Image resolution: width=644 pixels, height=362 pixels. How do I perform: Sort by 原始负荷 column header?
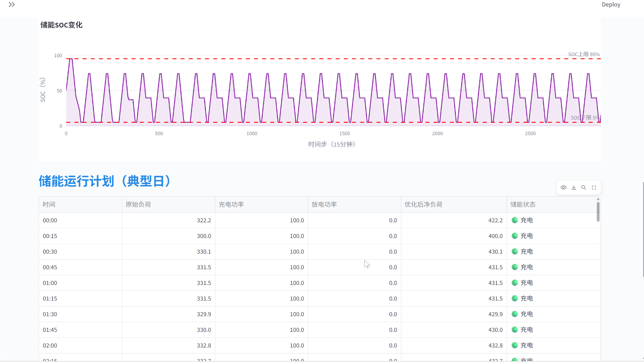point(169,204)
